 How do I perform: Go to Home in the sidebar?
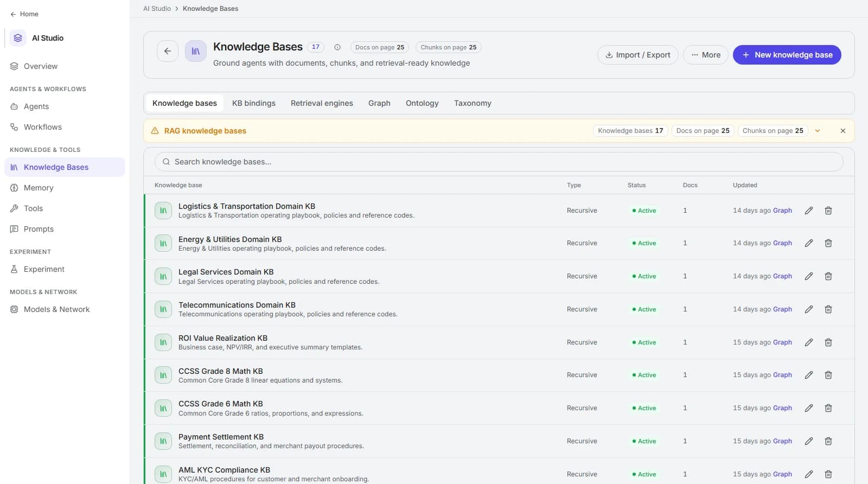pyautogui.click(x=24, y=14)
